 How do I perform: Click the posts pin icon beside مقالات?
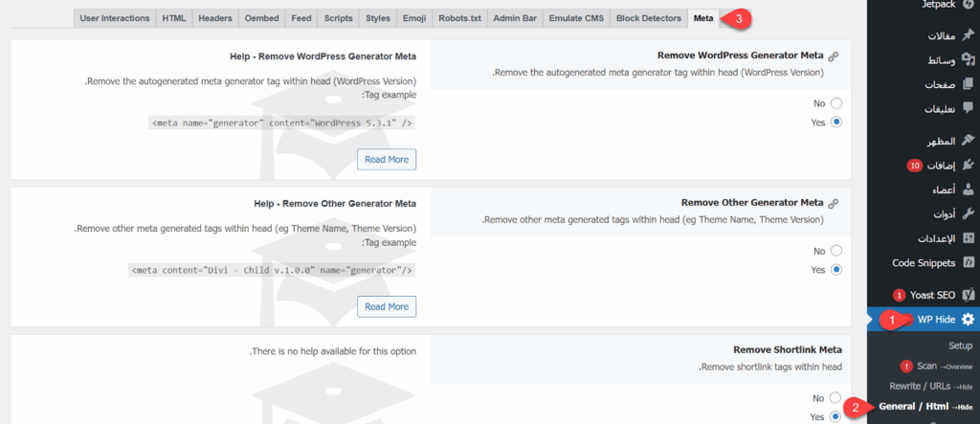click(968, 36)
